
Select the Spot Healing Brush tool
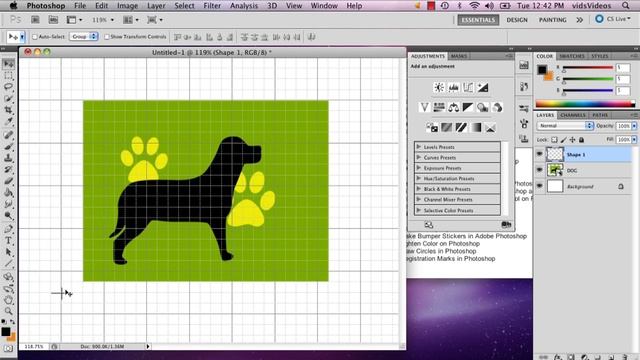click(x=9, y=135)
